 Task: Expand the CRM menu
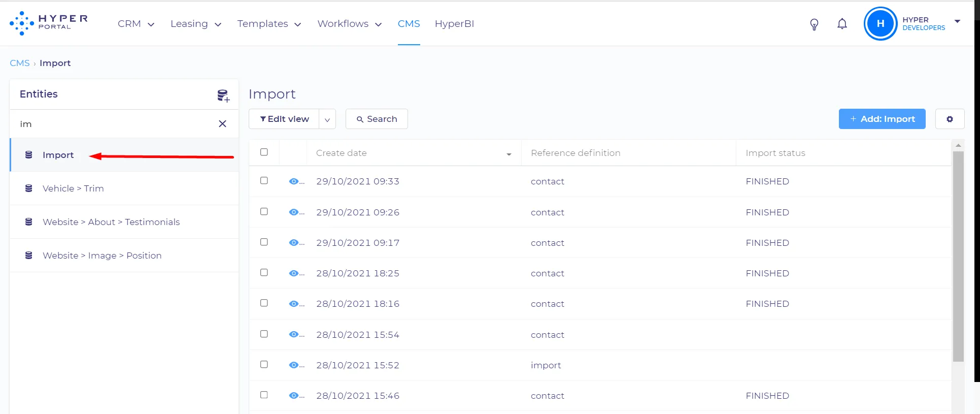coord(136,24)
